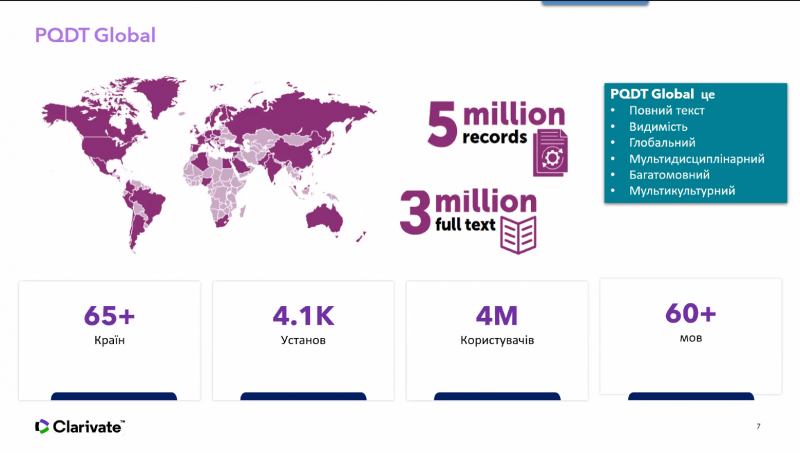The height and width of the screenshot is (453, 800).
Task: Click the 'мов' label
Action: coord(691,338)
